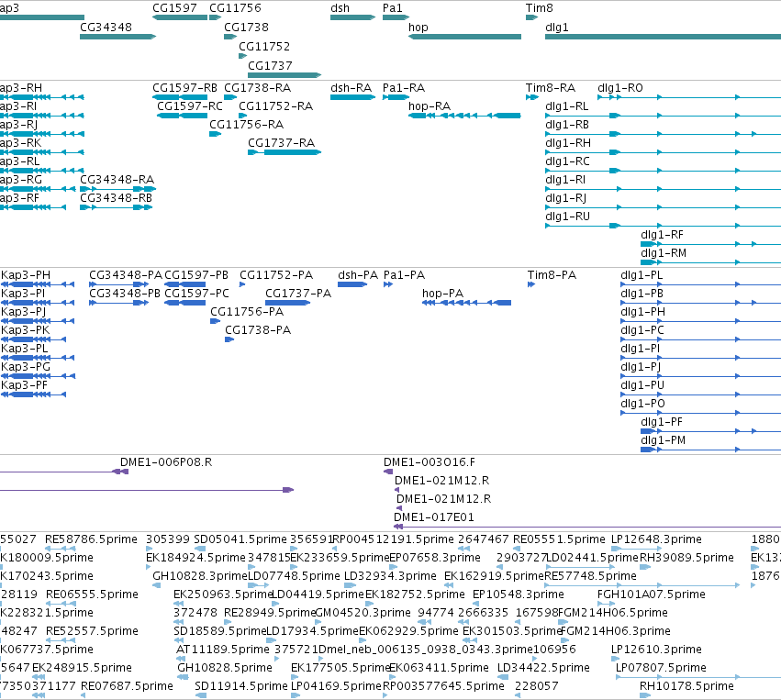Click transcript dlg1-RC
Viewport: 781px width, 700px height.
click(663, 171)
